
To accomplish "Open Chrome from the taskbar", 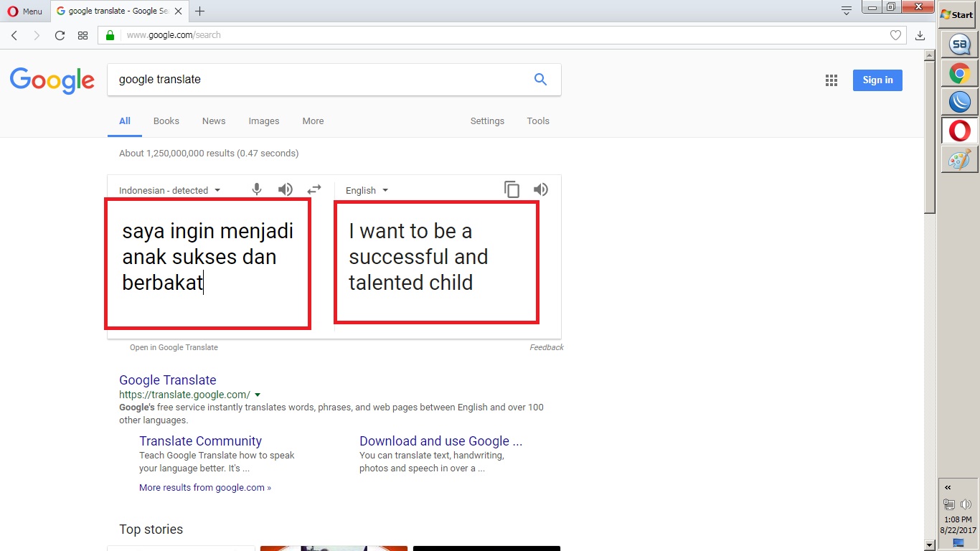I will (959, 73).
